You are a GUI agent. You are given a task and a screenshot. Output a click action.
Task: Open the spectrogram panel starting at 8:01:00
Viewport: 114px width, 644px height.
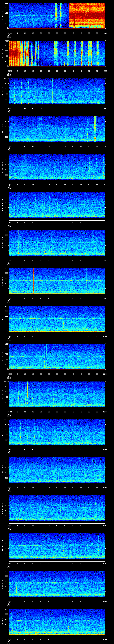tap(57, 16)
